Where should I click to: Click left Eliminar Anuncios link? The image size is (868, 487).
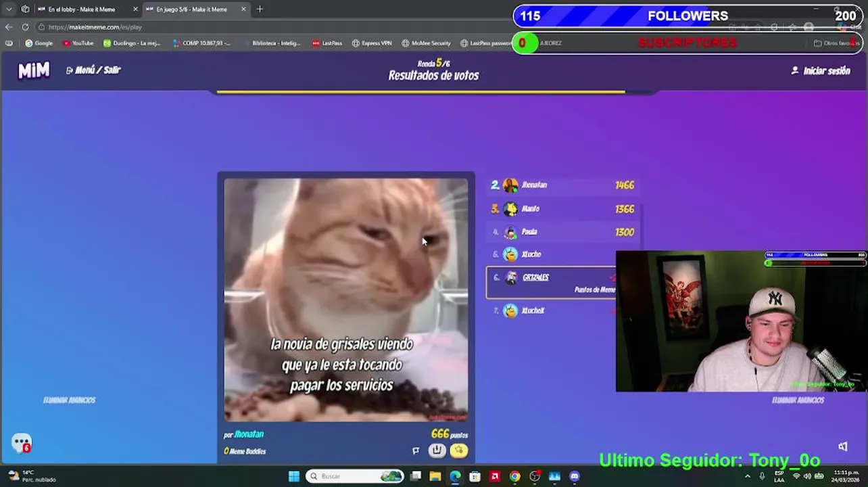point(70,400)
